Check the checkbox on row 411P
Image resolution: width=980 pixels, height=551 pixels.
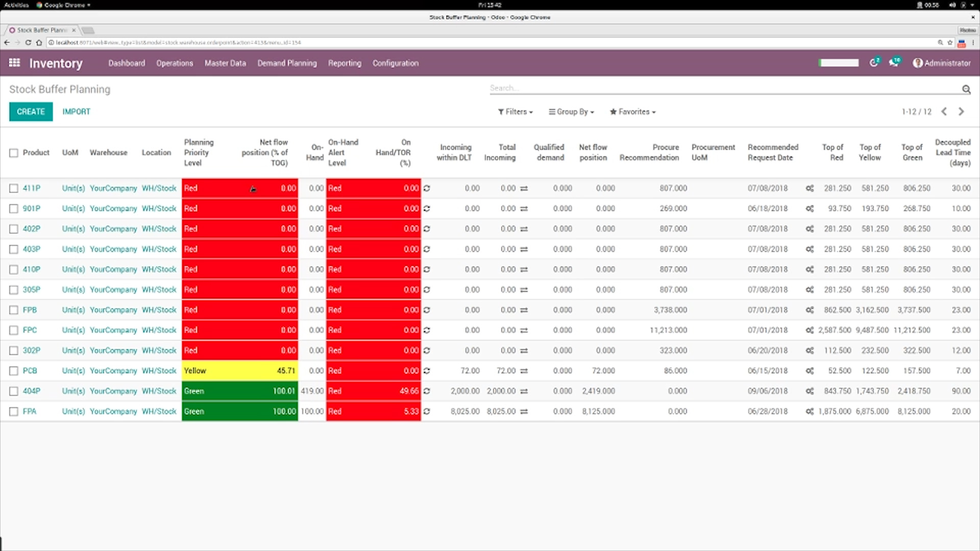13,188
